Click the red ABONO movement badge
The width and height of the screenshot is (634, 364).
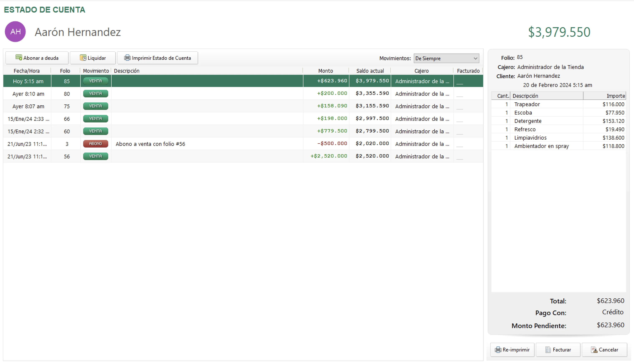click(x=95, y=144)
